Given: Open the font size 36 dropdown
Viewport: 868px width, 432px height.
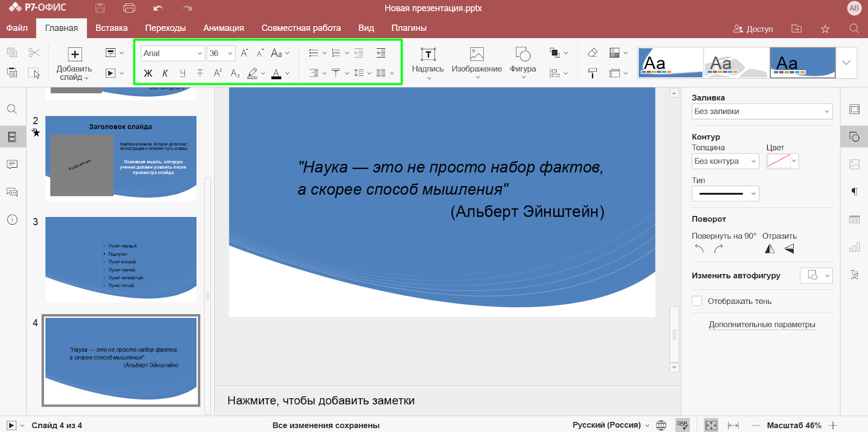Looking at the screenshot, I should click(230, 53).
